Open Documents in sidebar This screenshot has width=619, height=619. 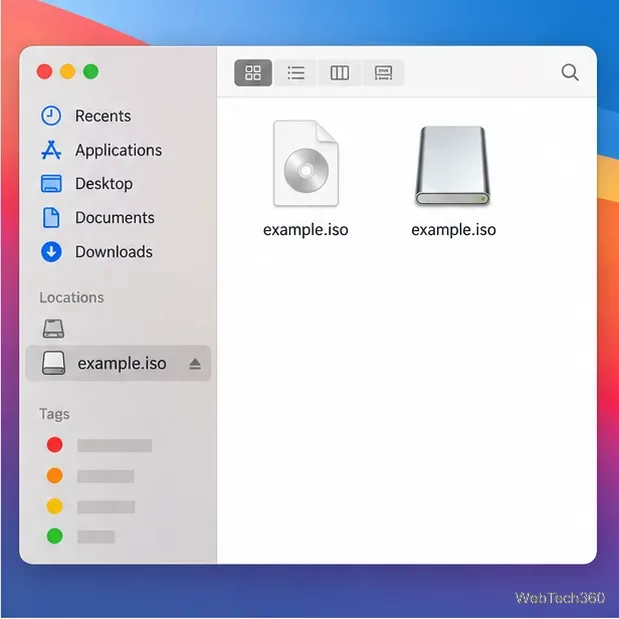98,218
